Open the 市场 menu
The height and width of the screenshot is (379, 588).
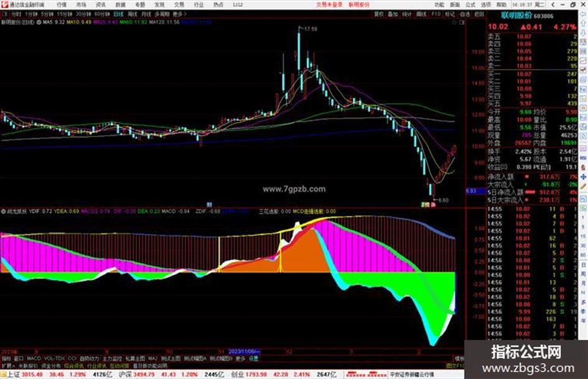pos(82,4)
